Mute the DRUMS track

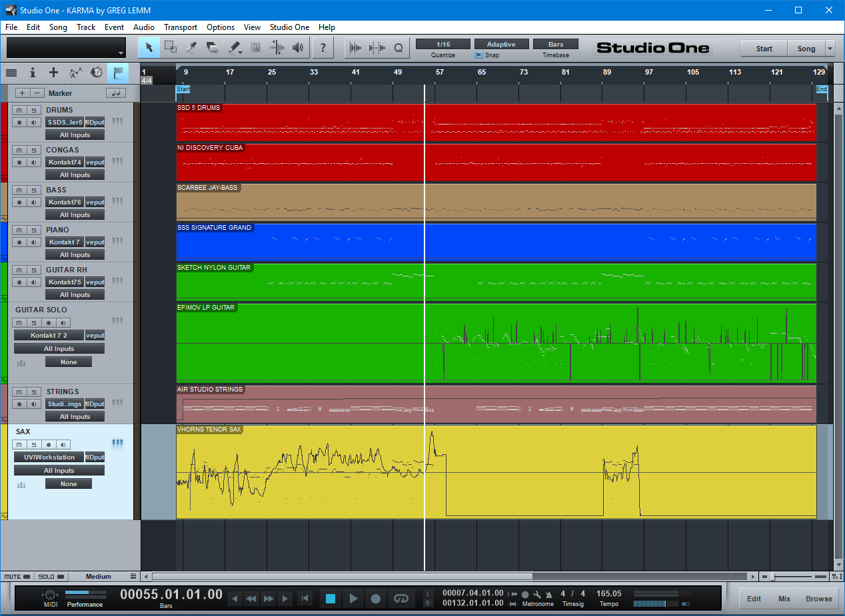point(19,110)
